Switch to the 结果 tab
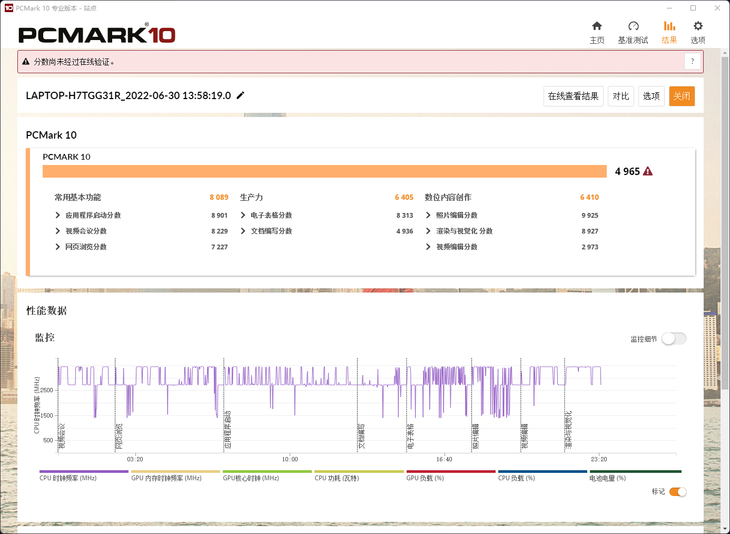The image size is (730, 534). [x=669, y=32]
